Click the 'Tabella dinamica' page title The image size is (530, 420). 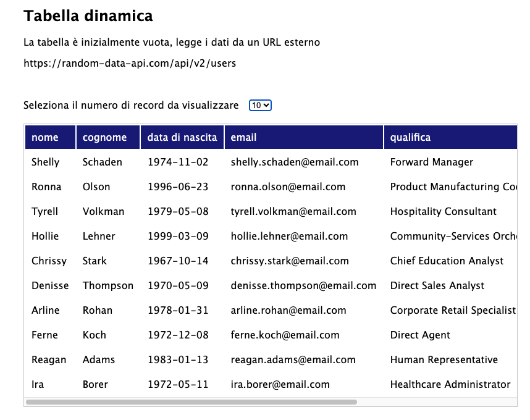point(88,17)
